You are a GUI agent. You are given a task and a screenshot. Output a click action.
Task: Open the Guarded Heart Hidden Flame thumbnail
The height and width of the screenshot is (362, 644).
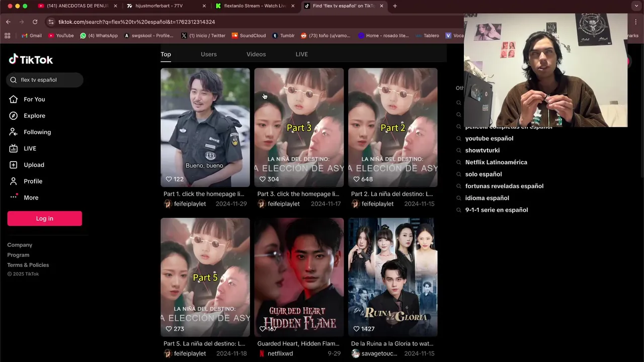coord(299,277)
